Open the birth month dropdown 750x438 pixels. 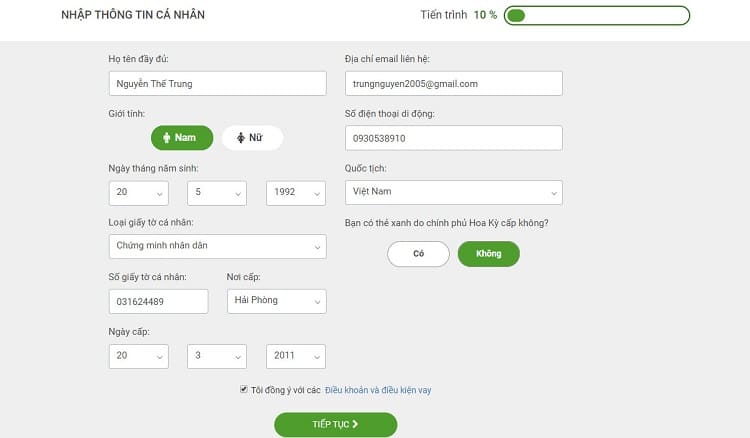click(x=216, y=192)
